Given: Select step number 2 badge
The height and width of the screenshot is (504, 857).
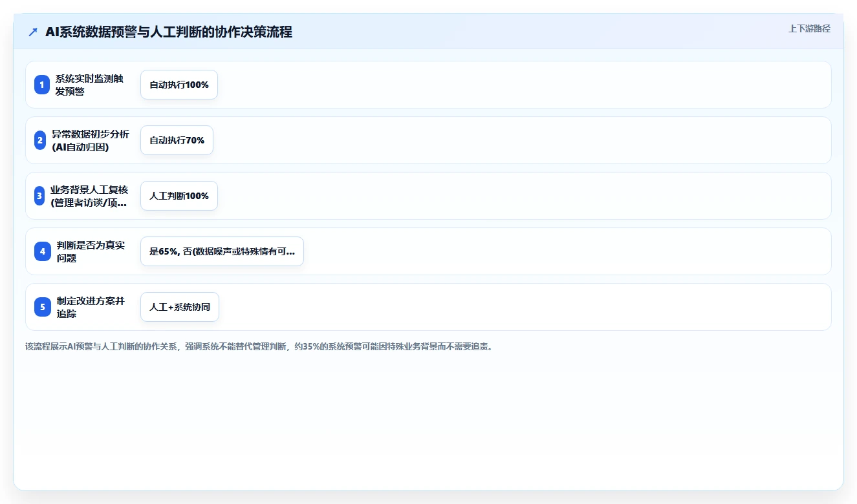Looking at the screenshot, I should 39,140.
